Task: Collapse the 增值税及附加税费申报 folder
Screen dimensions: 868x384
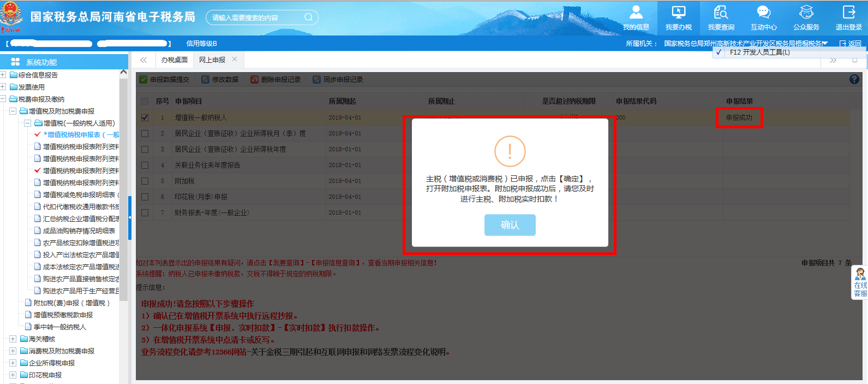Action: tap(13, 111)
